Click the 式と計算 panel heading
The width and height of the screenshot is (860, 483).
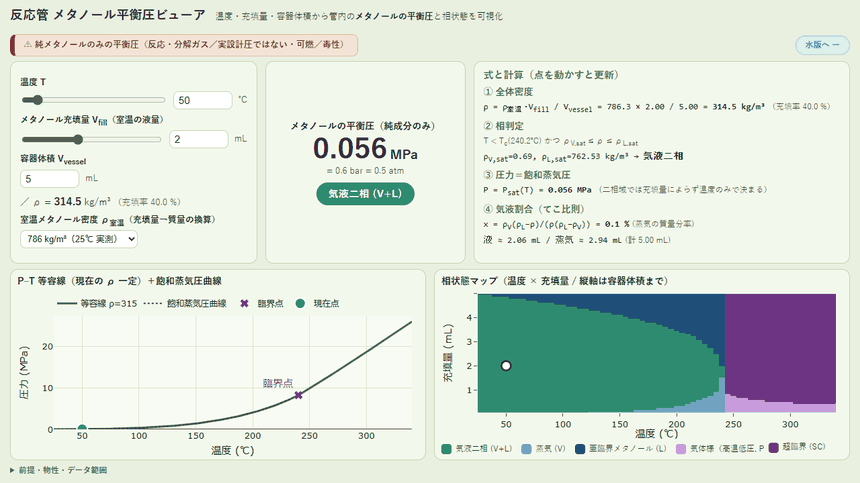551,75
